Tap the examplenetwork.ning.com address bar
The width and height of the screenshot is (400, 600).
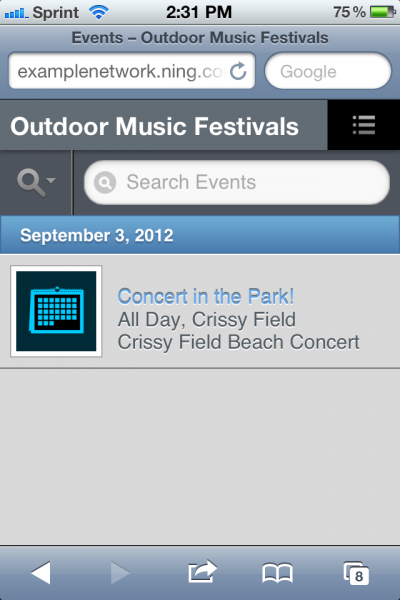coord(132,71)
